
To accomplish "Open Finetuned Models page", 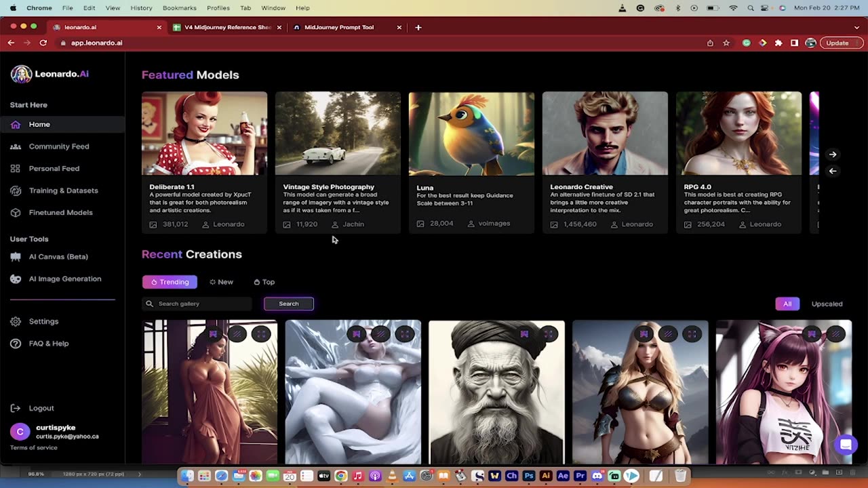I will [x=60, y=212].
